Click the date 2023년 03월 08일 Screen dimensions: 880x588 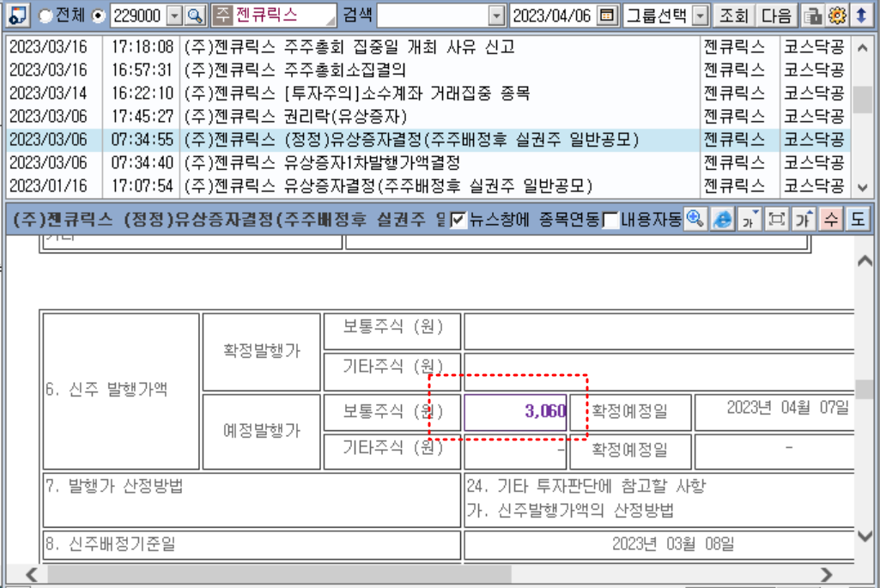[673, 543]
